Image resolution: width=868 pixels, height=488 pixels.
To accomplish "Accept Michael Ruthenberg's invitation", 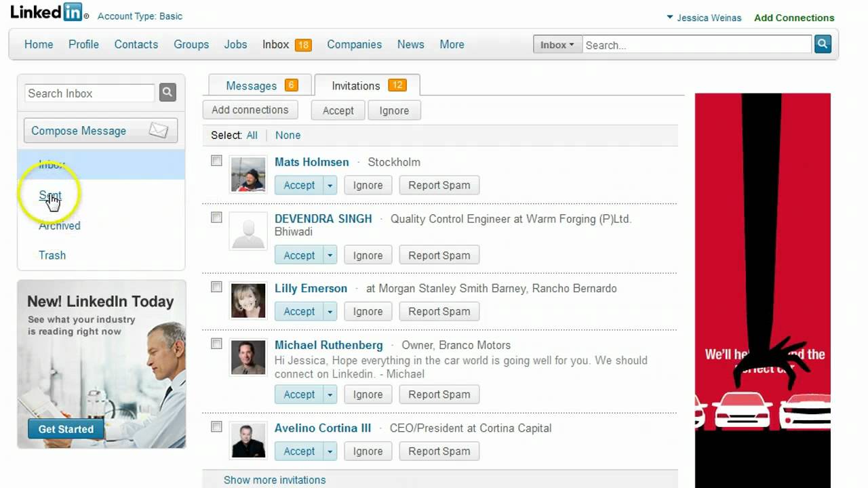I will pos(299,394).
